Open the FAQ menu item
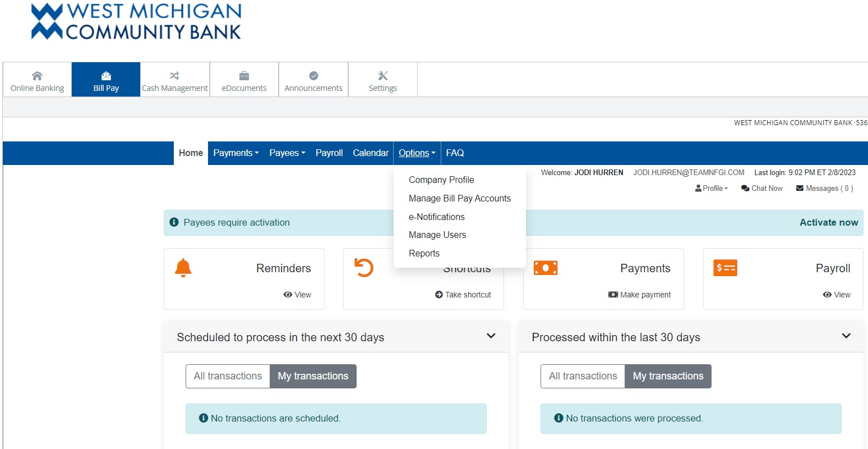 pos(455,153)
